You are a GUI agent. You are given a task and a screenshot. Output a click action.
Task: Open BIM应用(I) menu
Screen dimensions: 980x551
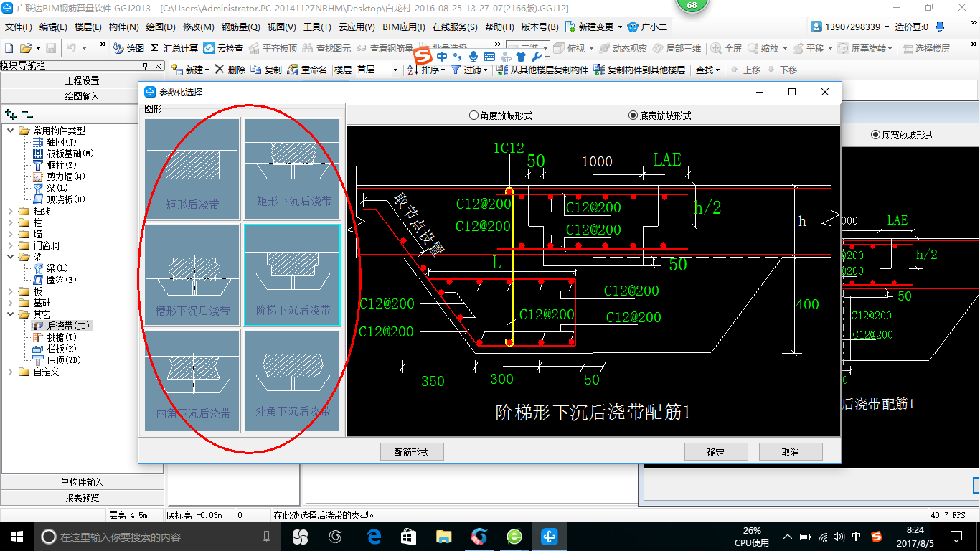click(404, 27)
